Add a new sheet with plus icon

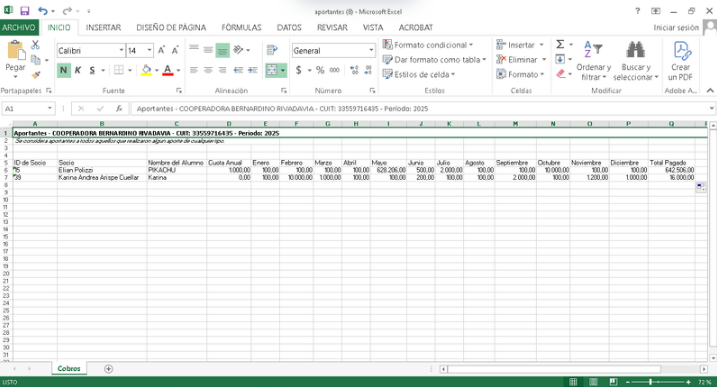point(108,369)
